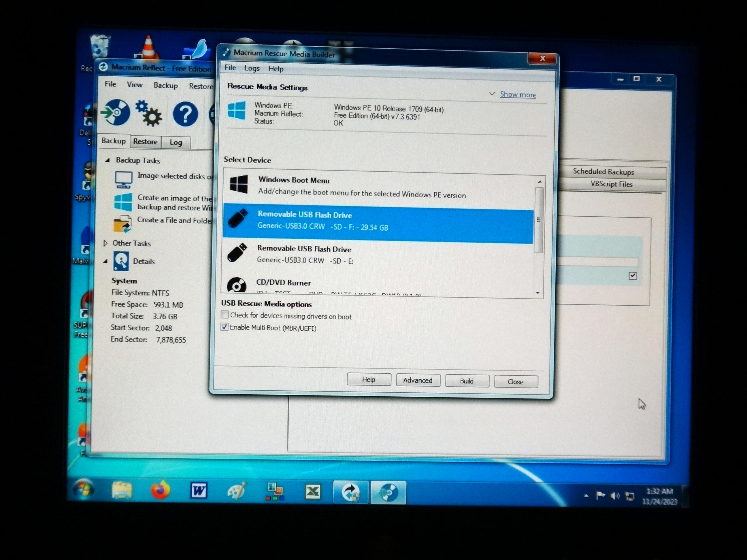Click the Close button in Rescue Media Builder

(x=516, y=382)
